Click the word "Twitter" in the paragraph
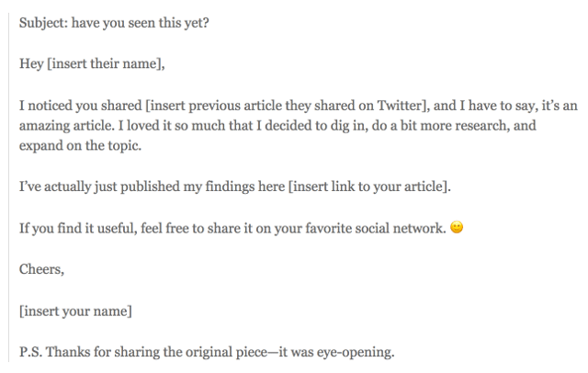Viewport: 588px width, 373px height. pos(400,106)
